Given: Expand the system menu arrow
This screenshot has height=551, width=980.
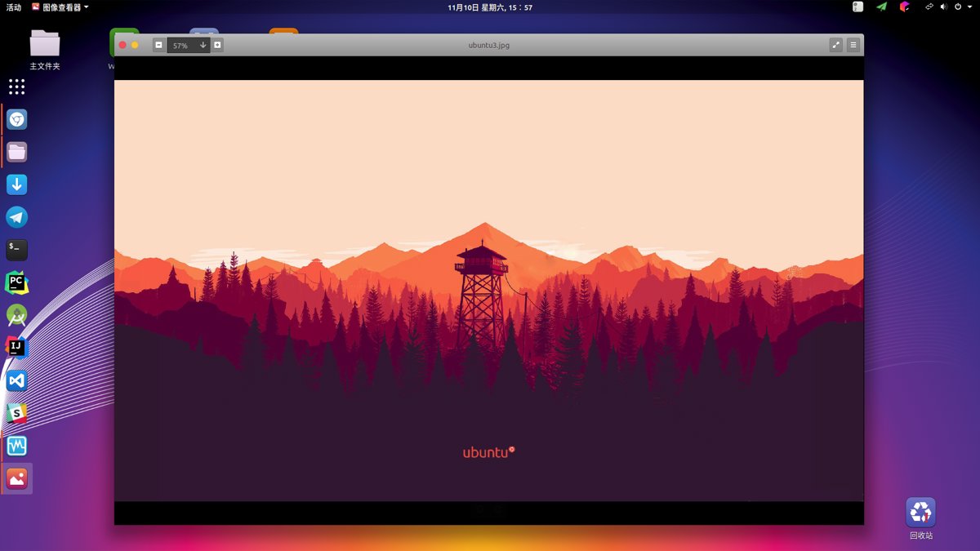Looking at the screenshot, I should point(971,7).
